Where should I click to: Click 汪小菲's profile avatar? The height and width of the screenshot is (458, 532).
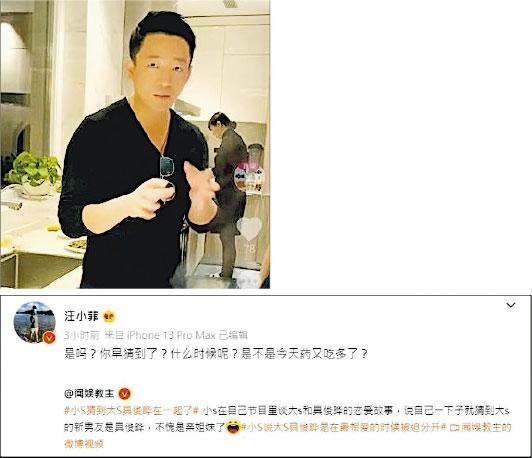(x=34, y=322)
